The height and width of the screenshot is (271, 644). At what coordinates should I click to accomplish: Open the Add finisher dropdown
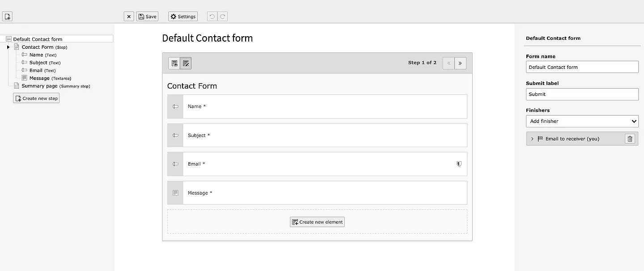[x=582, y=121]
